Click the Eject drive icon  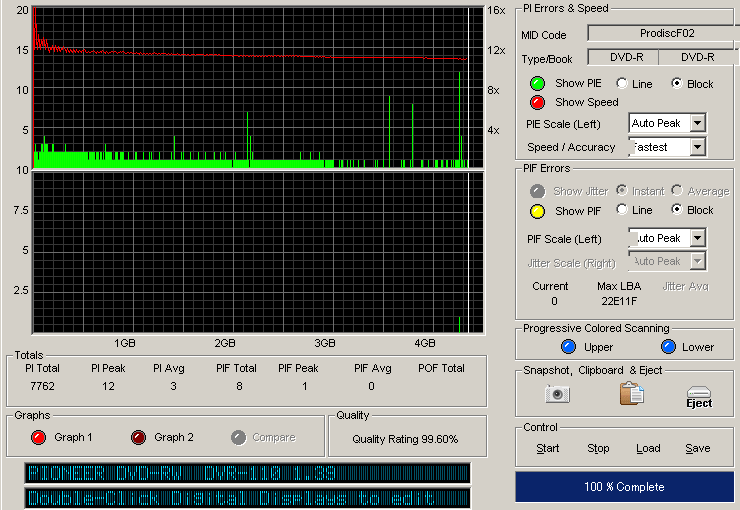699,397
